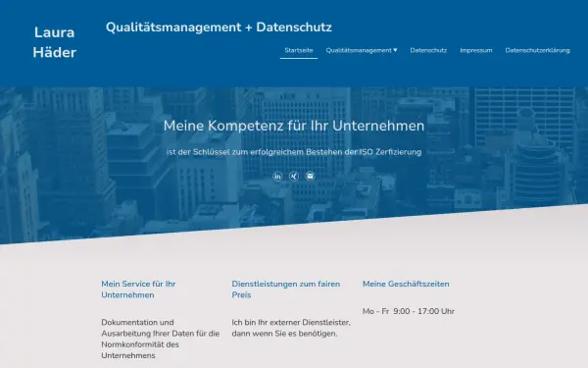
Task: Click the hours text Mo - Fr 9:00 - 17:00 Uhr
Action: click(x=409, y=311)
